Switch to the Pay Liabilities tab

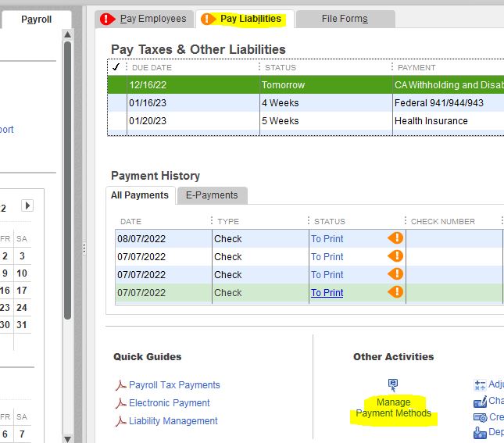point(245,19)
